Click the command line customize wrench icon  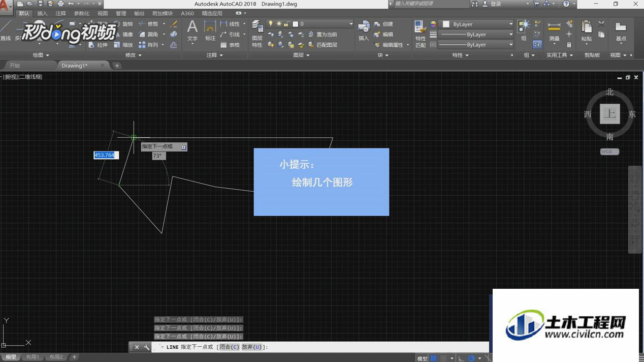tap(147, 347)
